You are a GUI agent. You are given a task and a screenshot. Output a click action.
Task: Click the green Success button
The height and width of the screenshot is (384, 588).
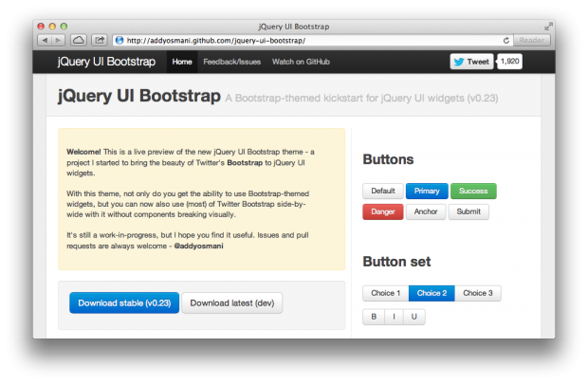(473, 191)
